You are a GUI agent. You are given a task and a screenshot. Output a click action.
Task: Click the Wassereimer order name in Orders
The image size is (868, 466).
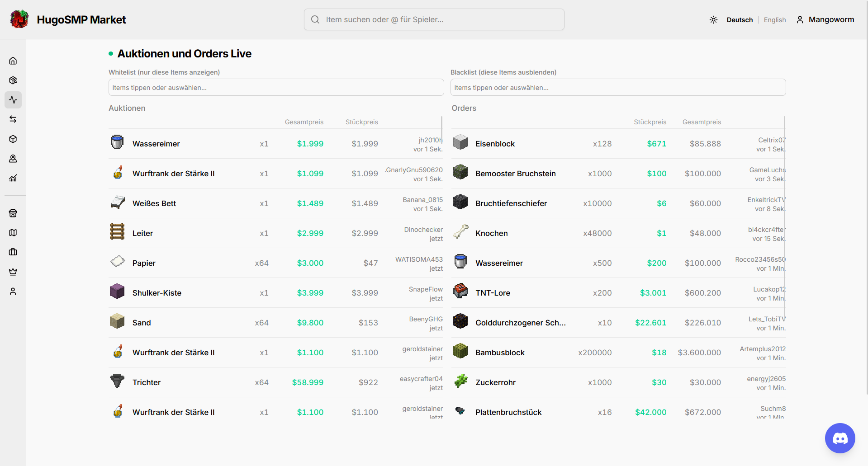tap(499, 263)
